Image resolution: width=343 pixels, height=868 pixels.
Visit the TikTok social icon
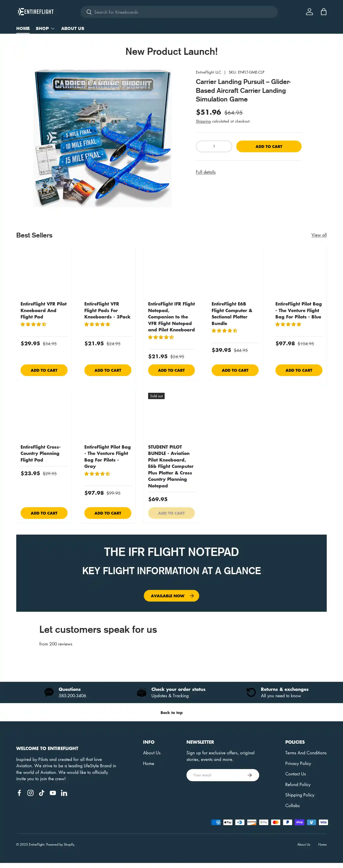(x=41, y=793)
